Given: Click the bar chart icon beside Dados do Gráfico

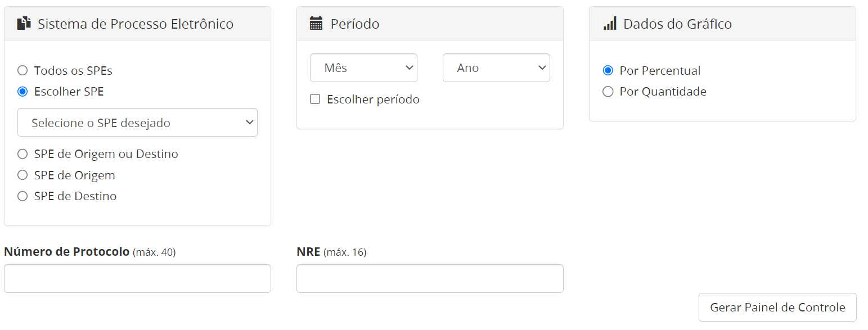Looking at the screenshot, I should point(610,24).
